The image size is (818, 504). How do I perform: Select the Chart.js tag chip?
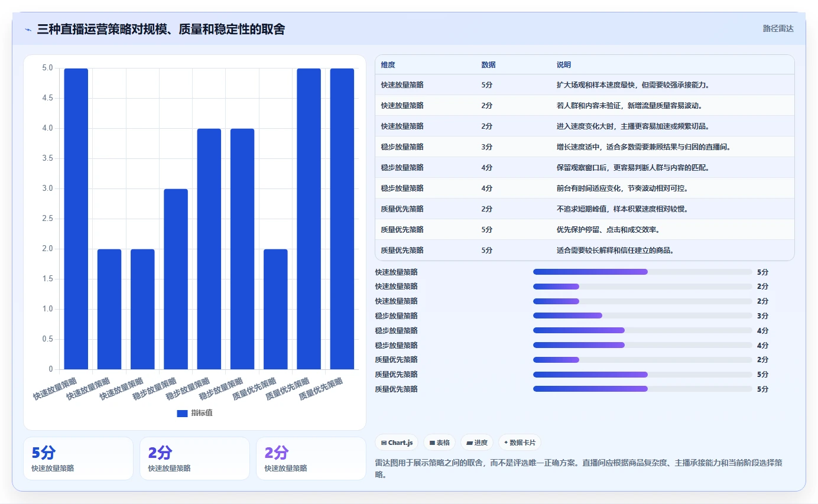click(397, 443)
